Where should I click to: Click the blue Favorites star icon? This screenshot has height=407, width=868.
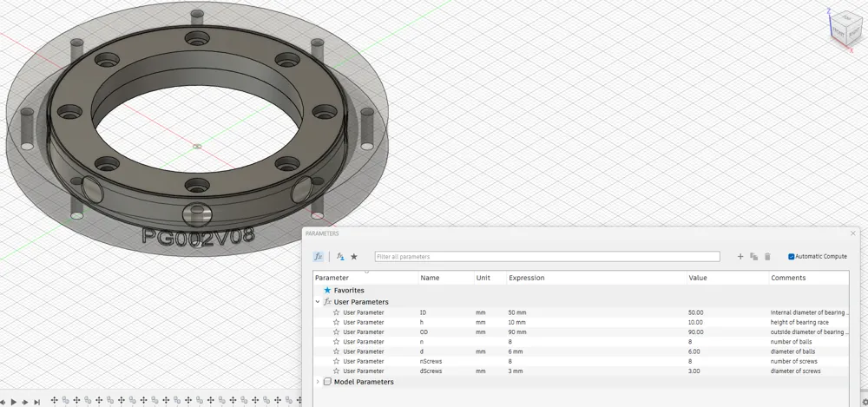pyautogui.click(x=327, y=290)
